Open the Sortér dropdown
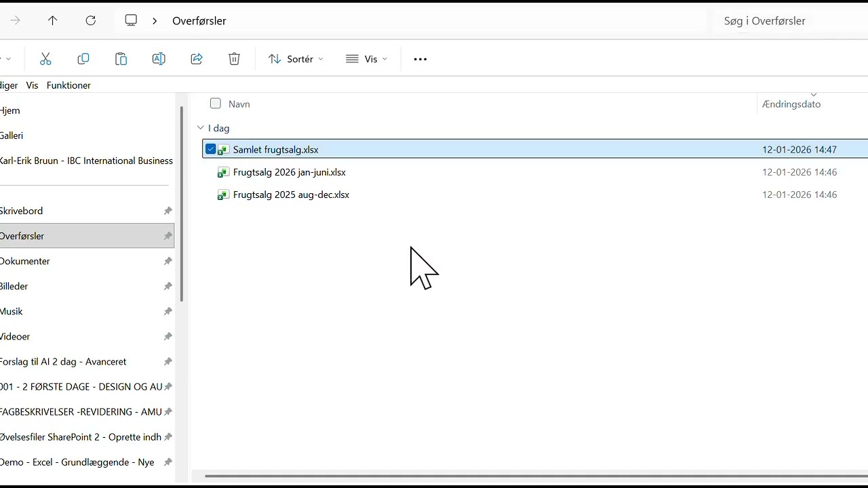The width and height of the screenshot is (868, 488). [296, 59]
